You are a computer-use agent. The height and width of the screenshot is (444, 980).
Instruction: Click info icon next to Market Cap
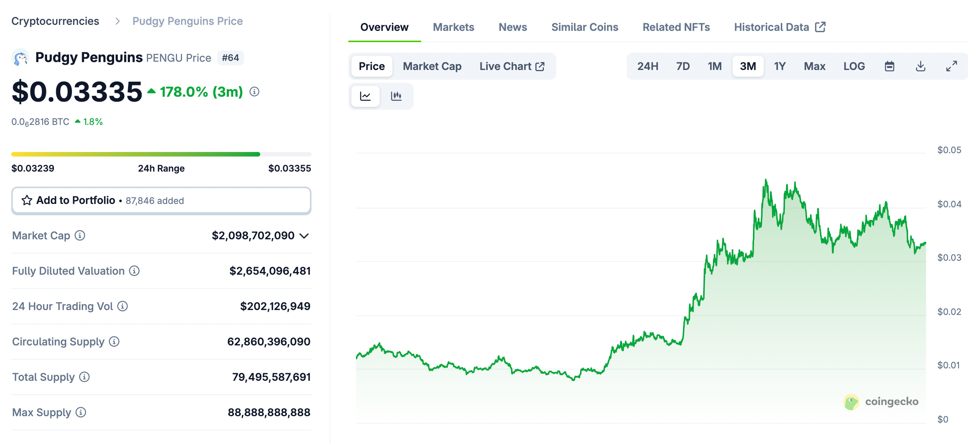(80, 236)
